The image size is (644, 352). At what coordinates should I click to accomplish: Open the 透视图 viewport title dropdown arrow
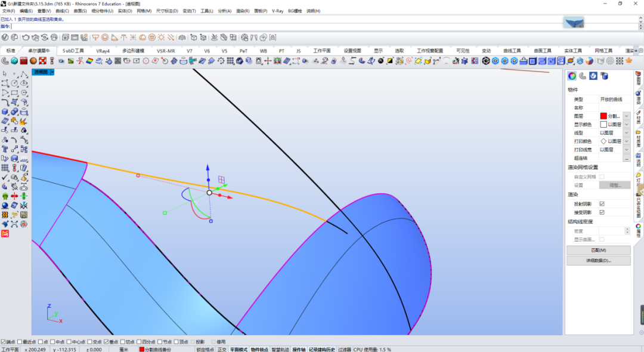52,72
